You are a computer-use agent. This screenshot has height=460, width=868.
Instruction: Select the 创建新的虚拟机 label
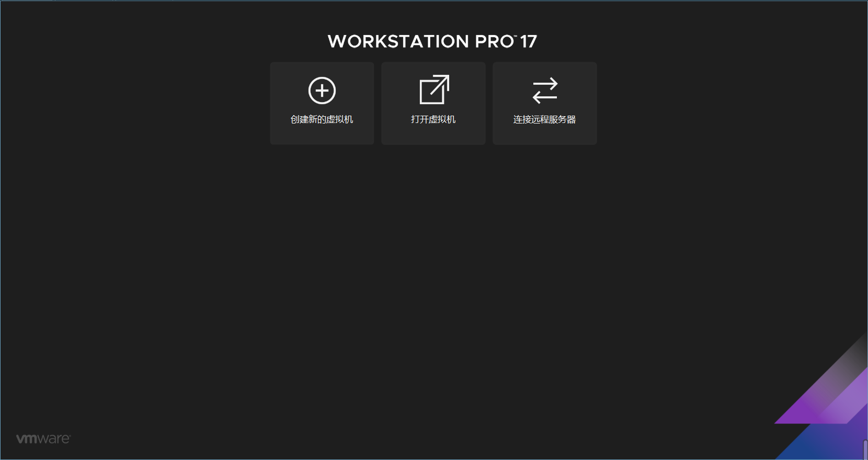coord(322,119)
